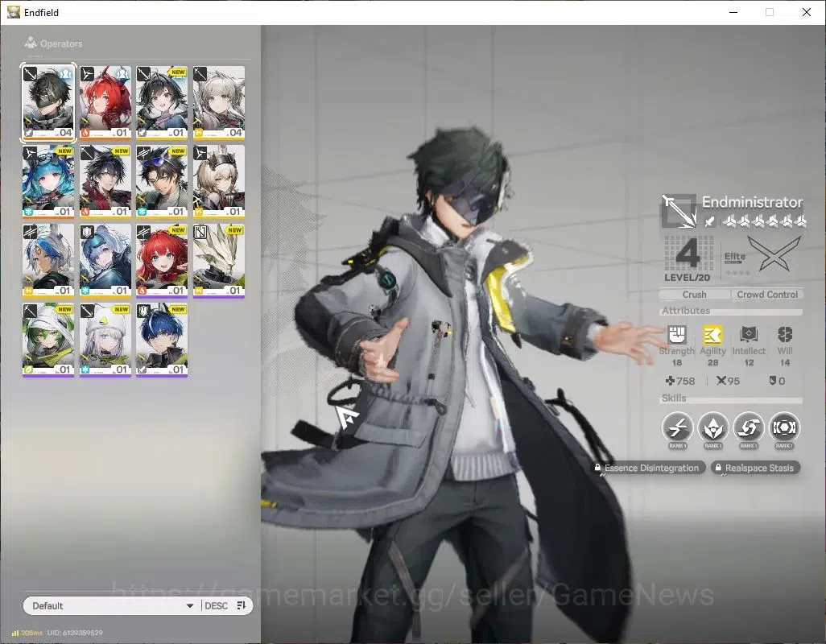Image resolution: width=826 pixels, height=644 pixels.
Task: Click the Endministrator weapon class icon
Action: pyautogui.click(x=679, y=211)
